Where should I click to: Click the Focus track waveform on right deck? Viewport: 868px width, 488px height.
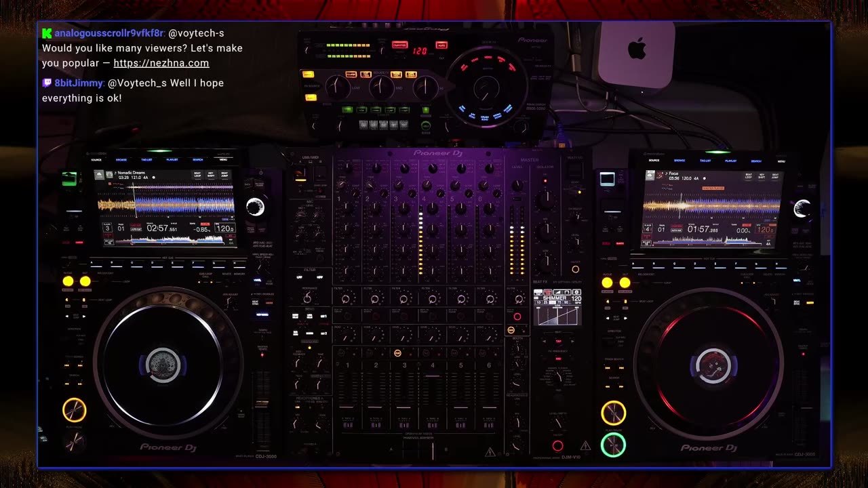pyautogui.click(x=711, y=205)
